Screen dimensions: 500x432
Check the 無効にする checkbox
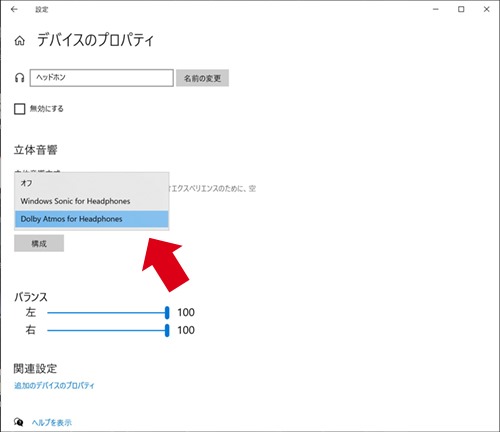(x=20, y=109)
